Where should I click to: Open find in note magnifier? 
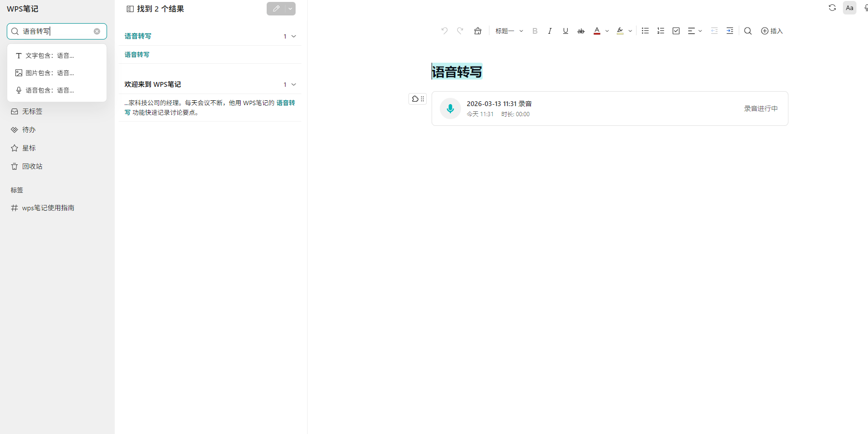coord(748,31)
